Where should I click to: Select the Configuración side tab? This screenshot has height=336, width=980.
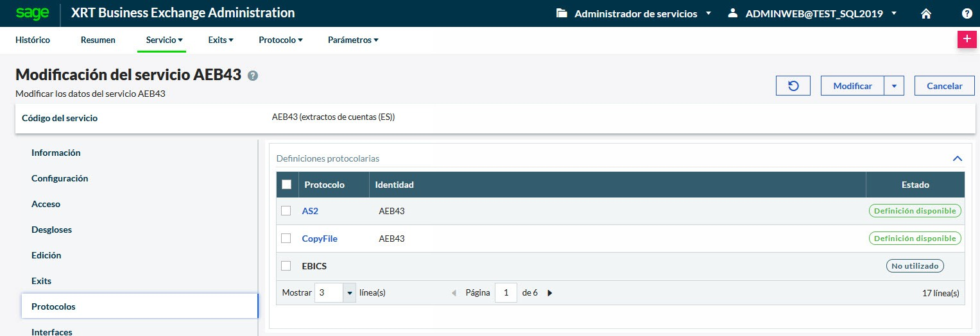point(60,178)
